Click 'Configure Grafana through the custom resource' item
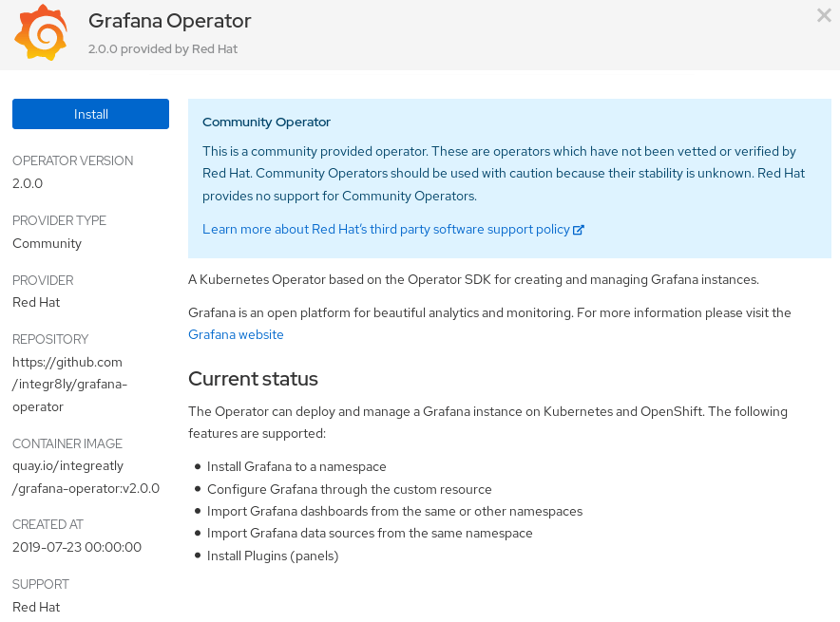Screen dimensions: 840x622 [x=349, y=489]
